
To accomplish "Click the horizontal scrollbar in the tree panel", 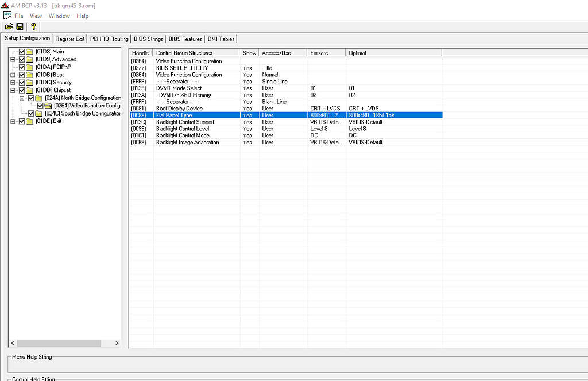I will coord(57,342).
